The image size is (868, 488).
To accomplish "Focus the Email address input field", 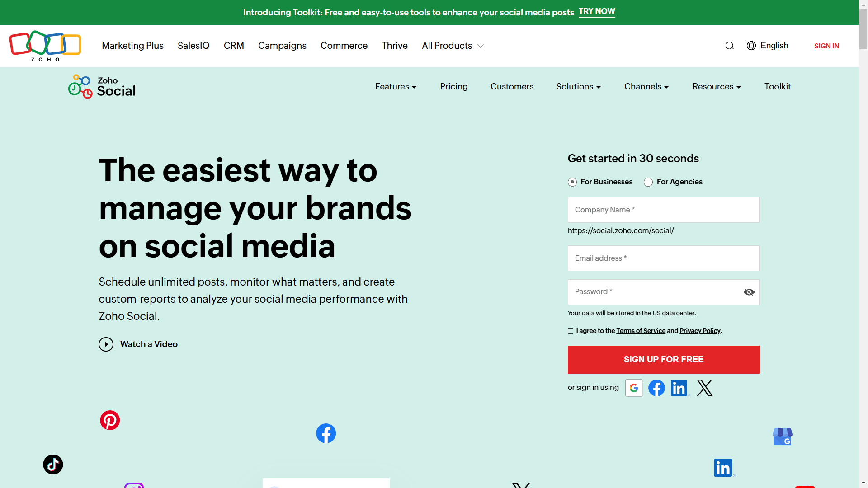I will (664, 258).
